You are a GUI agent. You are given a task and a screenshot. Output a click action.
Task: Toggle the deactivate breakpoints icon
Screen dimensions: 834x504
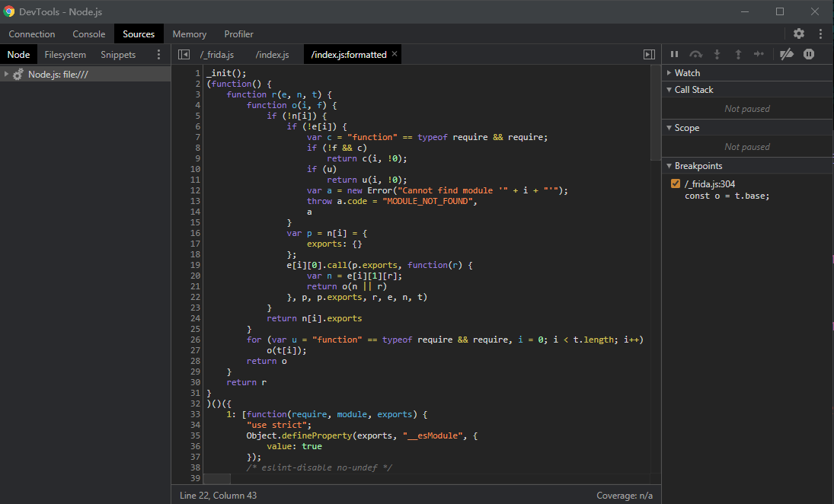point(787,54)
